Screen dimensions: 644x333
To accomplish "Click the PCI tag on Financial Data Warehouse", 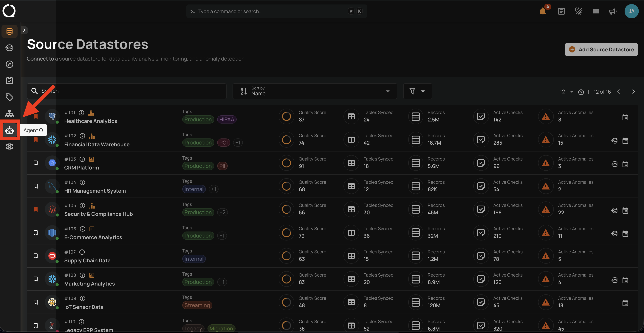I will [224, 143].
